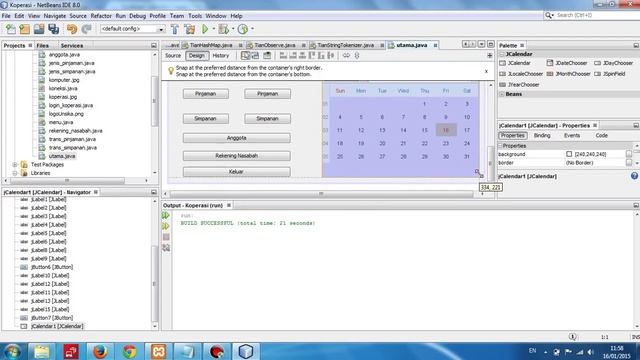The image size is (640, 360).
Task: Collapse the JCalendar palette category
Action: (502, 54)
